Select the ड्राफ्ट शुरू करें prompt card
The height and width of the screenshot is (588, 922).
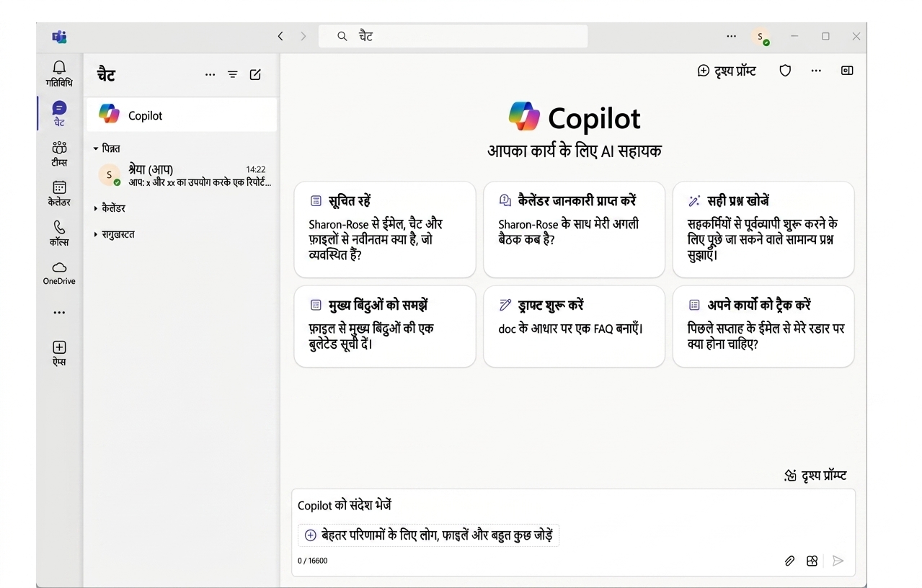click(x=574, y=326)
